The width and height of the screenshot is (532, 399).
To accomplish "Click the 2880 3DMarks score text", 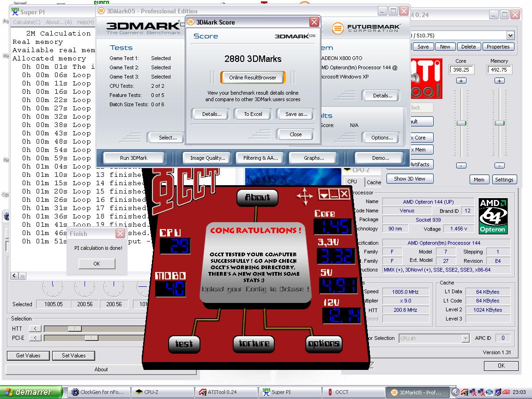I will tap(253, 59).
